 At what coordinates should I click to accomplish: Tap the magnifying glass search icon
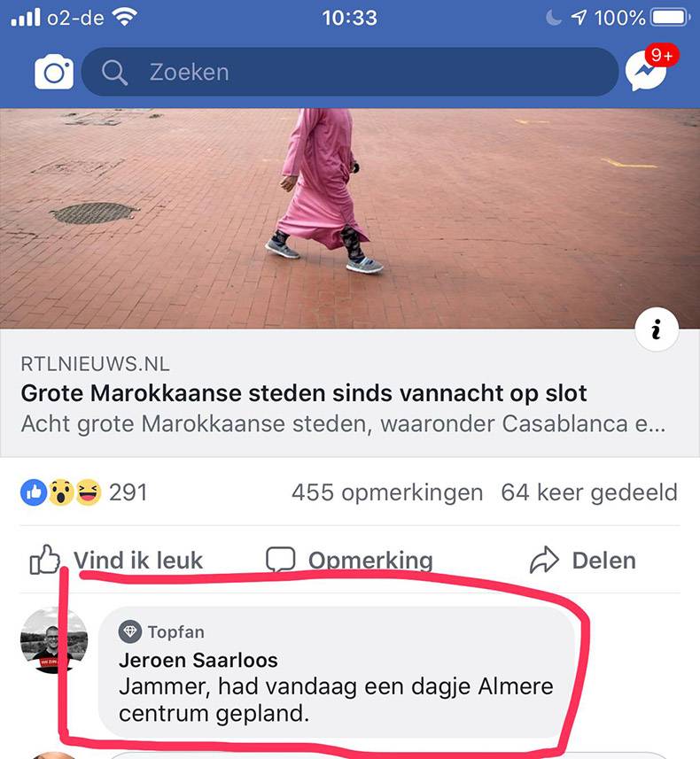pos(115,73)
